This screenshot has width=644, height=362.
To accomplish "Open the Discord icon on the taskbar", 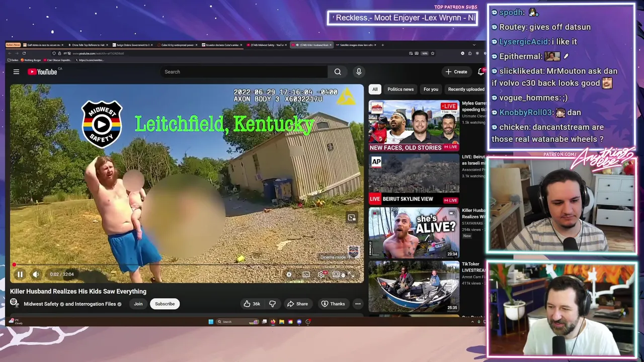I will point(299,322).
